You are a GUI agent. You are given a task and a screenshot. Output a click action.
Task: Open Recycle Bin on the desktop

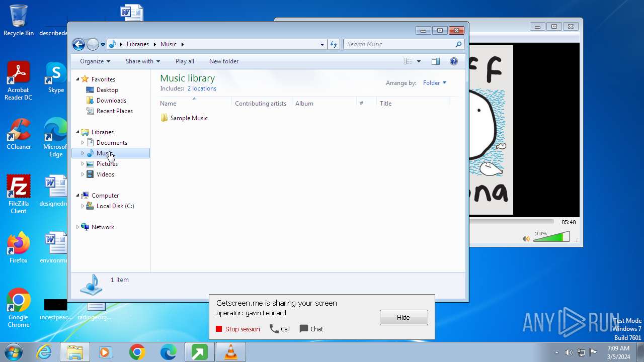[19, 20]
